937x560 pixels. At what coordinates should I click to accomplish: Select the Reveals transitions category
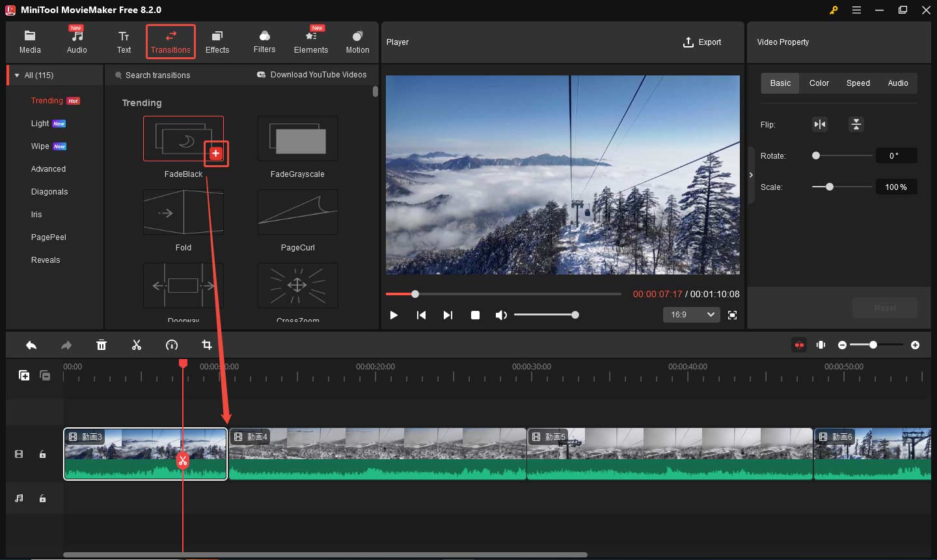click(x=46, y=260)
